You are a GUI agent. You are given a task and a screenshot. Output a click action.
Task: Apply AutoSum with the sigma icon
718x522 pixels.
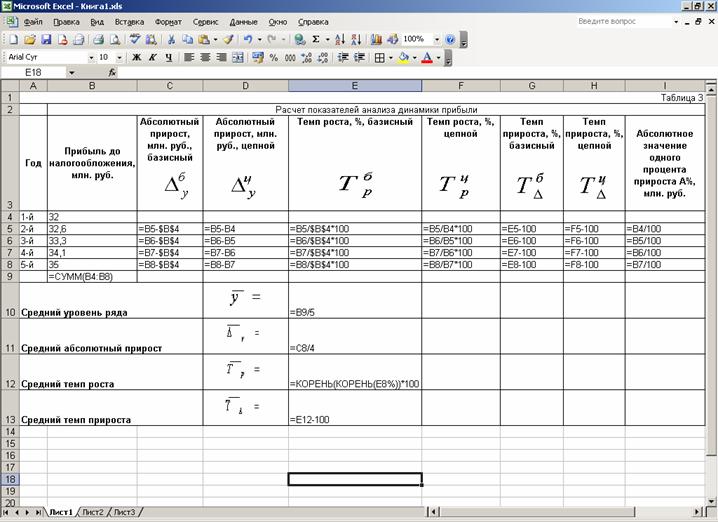pos(316,39)
